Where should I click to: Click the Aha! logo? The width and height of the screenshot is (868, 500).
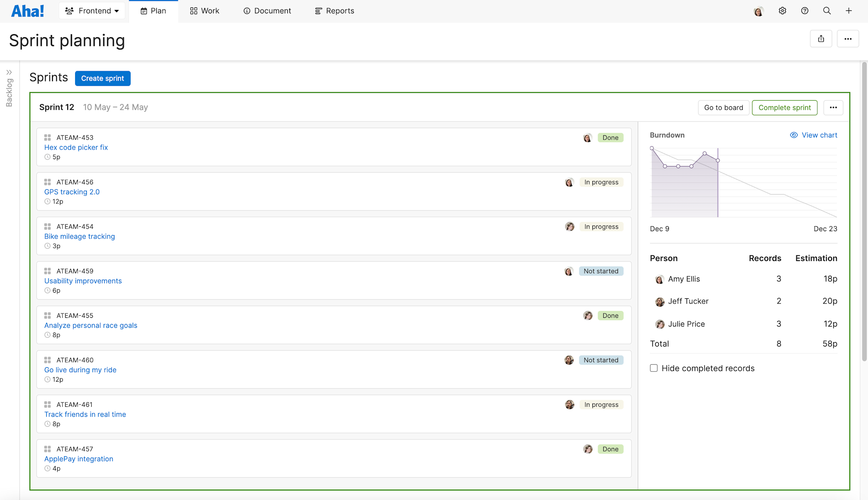click(x=27, y=10)
